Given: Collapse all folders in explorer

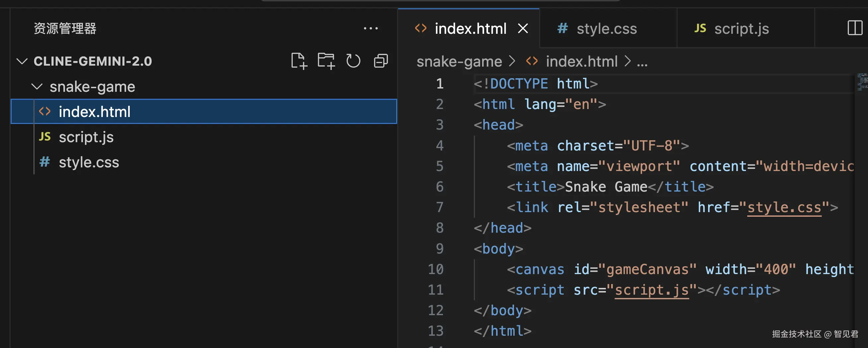Looking at the screenshot, I should tap(381, 61).
